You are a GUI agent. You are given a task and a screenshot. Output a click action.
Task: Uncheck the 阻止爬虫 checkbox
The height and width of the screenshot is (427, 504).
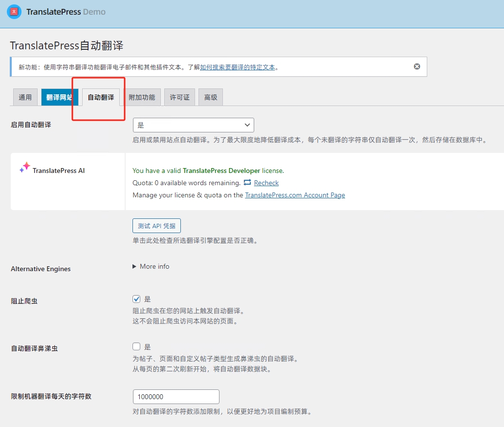pyautogui.click(x=136, y=299)
